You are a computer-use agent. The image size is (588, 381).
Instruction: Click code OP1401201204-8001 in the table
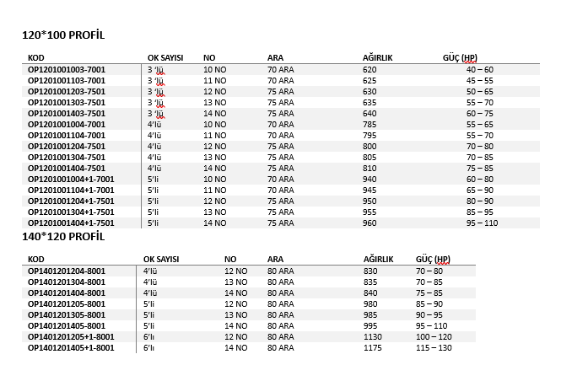pos(67,271)
